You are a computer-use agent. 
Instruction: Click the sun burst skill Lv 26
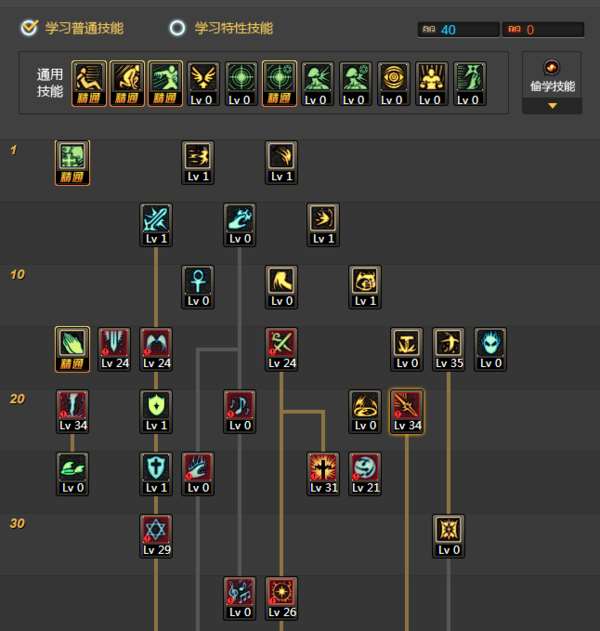tap(282, 598)
